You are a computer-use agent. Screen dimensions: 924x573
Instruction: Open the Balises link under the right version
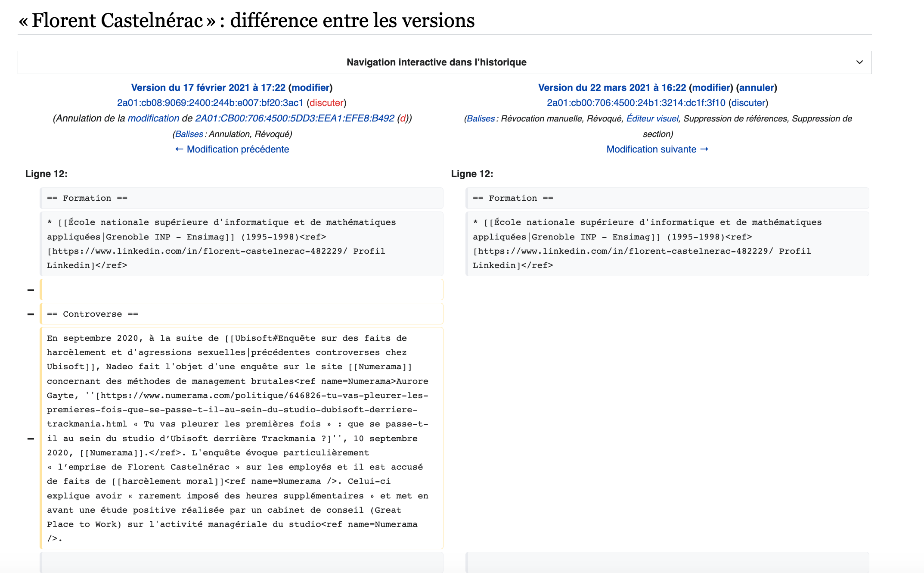(481, 118)
